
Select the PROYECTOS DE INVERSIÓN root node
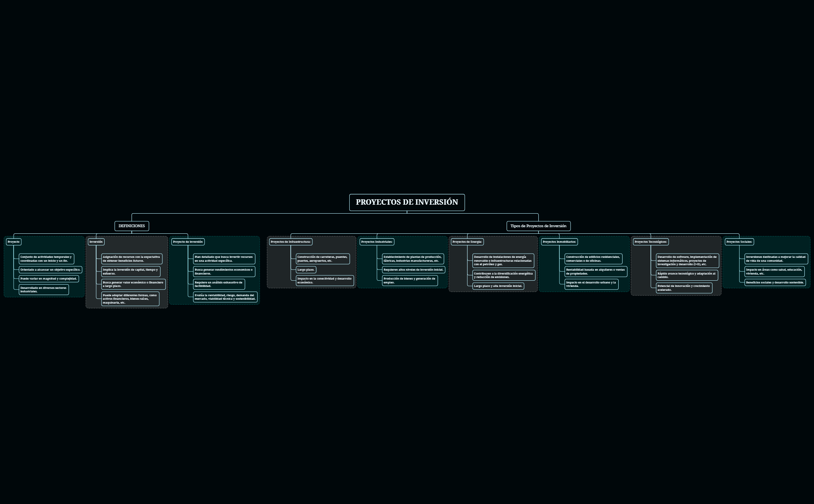[x=407, y=202]
